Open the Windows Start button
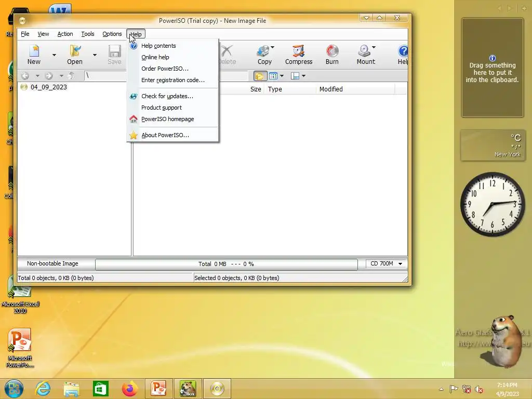The height and width of the screenshot is (399, 532). pos(14,389)
